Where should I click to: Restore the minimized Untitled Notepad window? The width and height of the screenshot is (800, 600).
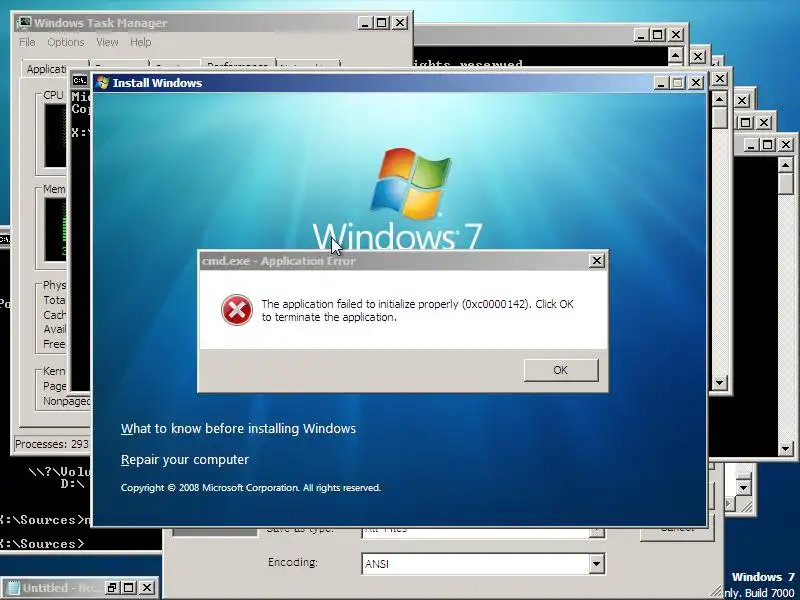coord(112,588)
